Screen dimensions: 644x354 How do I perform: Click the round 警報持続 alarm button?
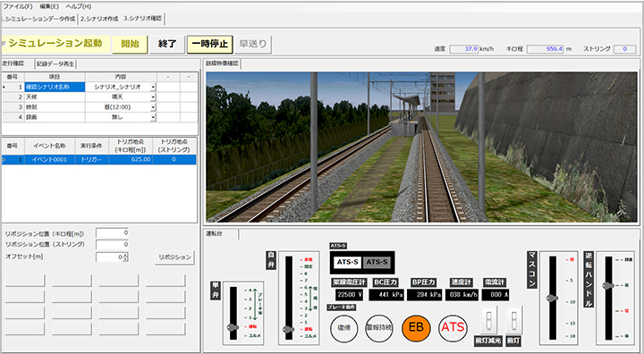(379, 328)
